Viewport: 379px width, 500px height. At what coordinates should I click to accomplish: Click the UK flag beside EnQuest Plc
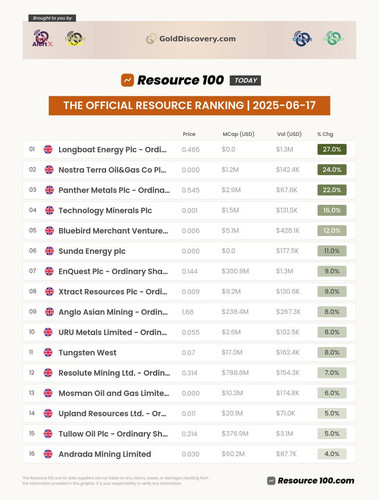tap(49, 271)
